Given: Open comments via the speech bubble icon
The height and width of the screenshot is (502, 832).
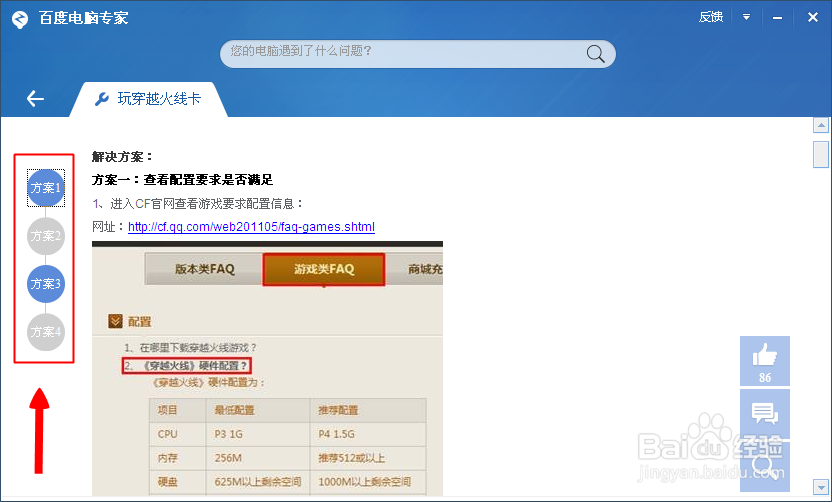Looking at the screenshot, I should 765,414.
